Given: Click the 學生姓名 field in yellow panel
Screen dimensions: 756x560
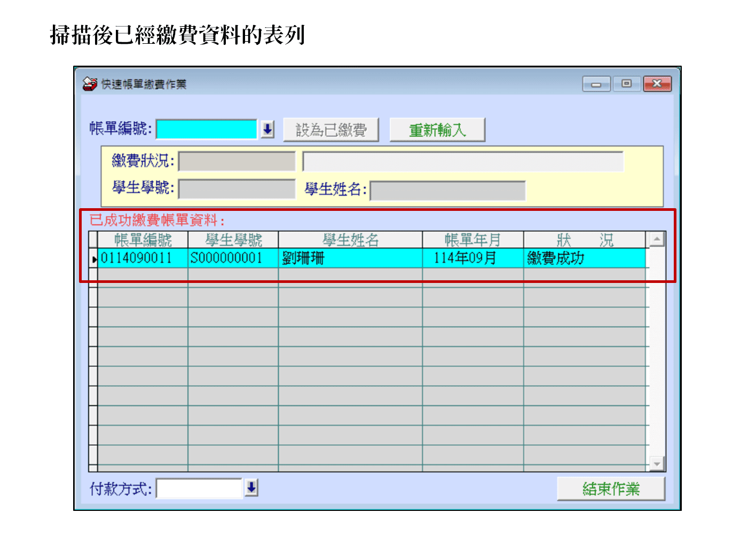Looking at the screenshot, I should [447, 191].
